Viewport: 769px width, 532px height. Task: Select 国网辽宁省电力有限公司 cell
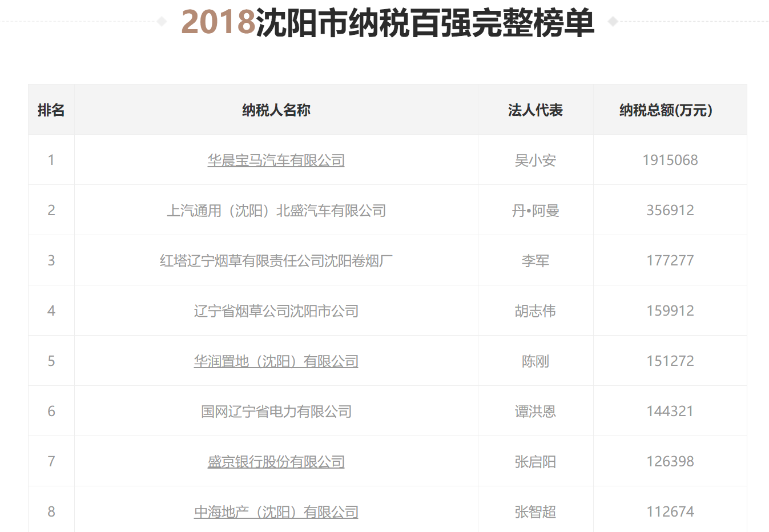(x=276, y=412)
